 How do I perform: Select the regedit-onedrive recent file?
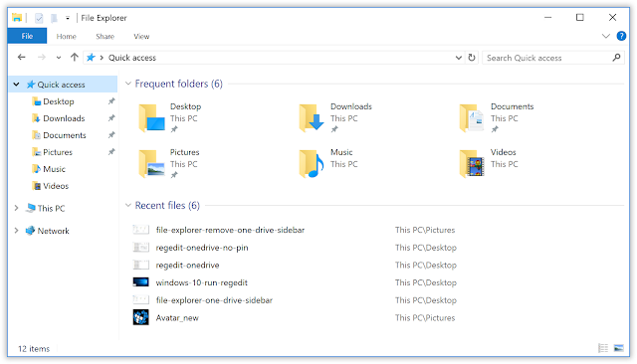pyautogui.click(x=188, y=265)
